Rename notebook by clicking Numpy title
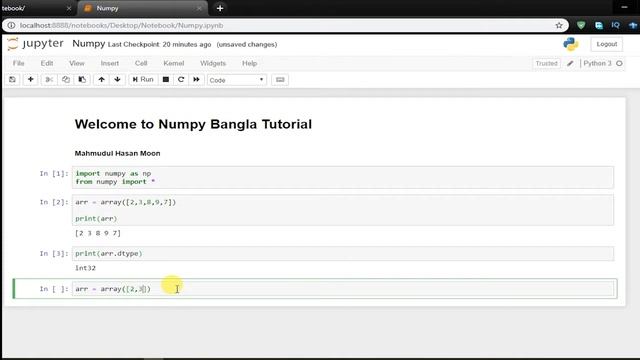The width and height of the screenshot is (640, 360). pos(89,44)
